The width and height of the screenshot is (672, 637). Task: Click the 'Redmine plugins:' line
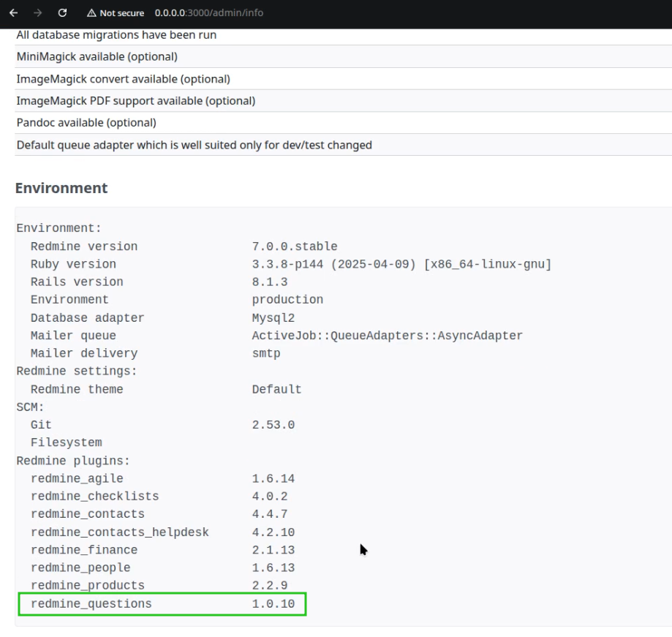coord(73,461)
